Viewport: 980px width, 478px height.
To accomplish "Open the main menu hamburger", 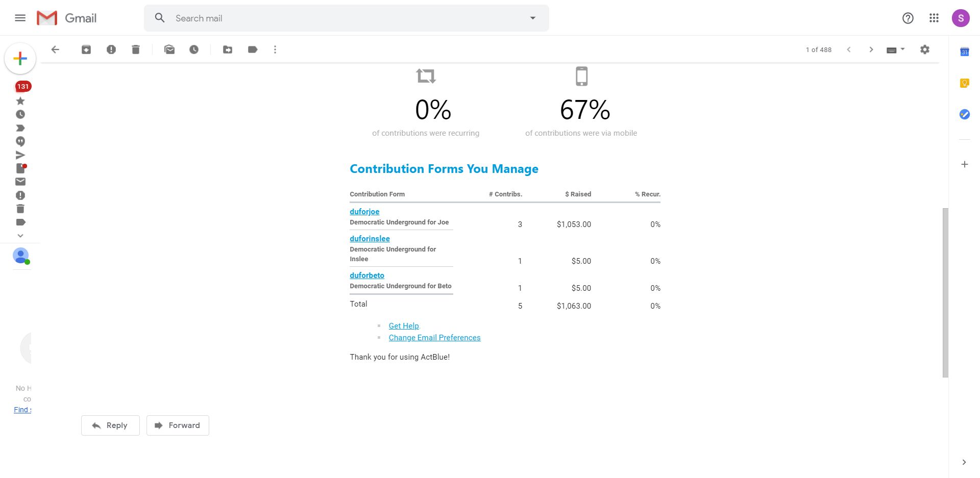I will (x=20, y=18).
